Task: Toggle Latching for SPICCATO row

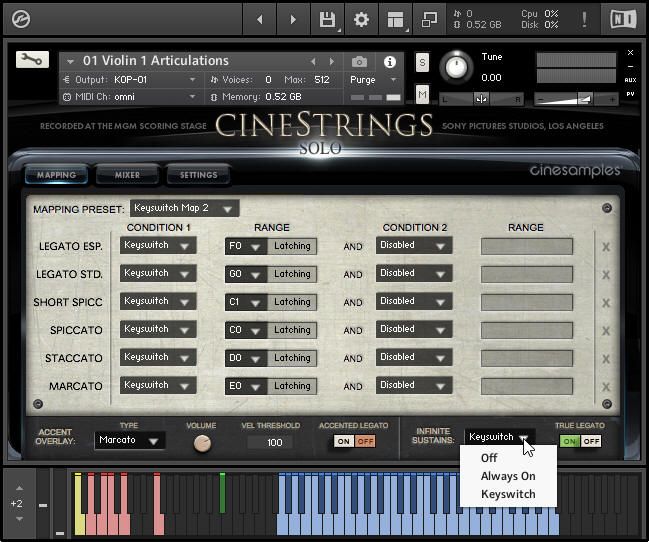Action: coord(292,330)
